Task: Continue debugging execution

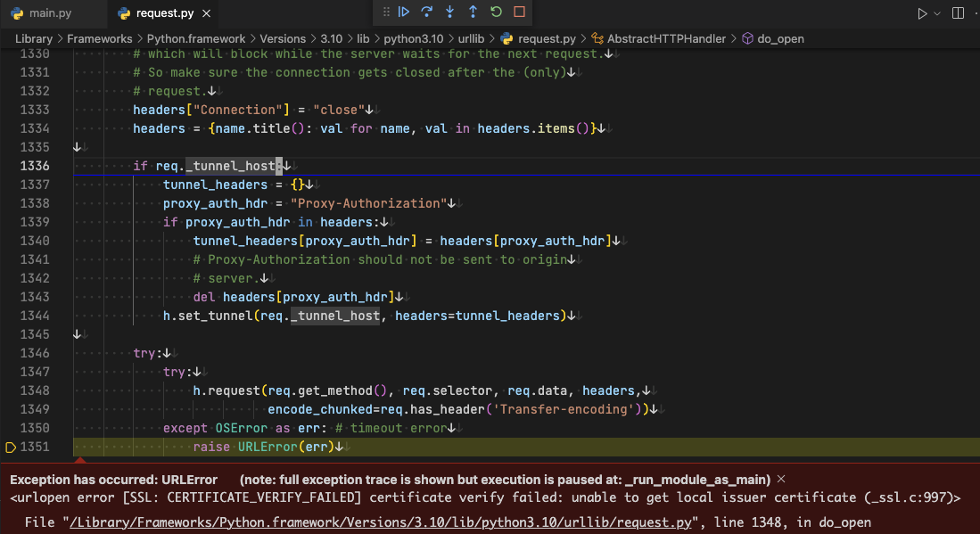Action: coord(404,12)
